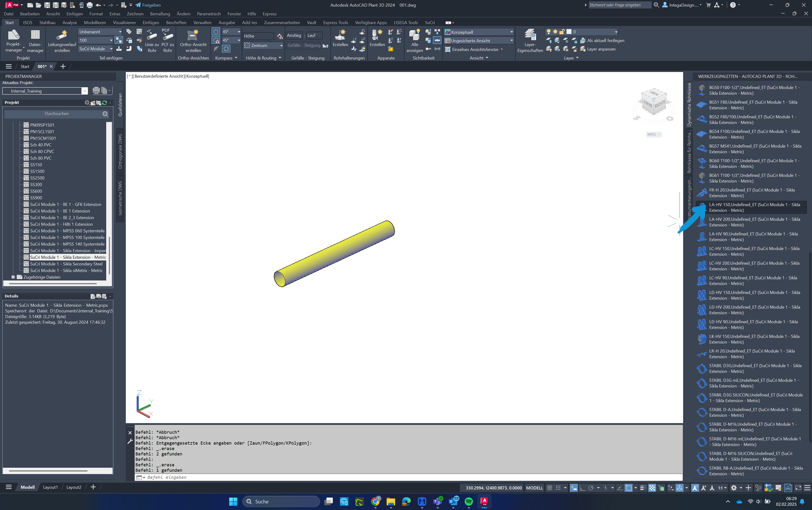Image resolution: width=812 pixels, height=510 pixels.
Task: Toggle transparency display in status bar
Action: click(652, 488)
